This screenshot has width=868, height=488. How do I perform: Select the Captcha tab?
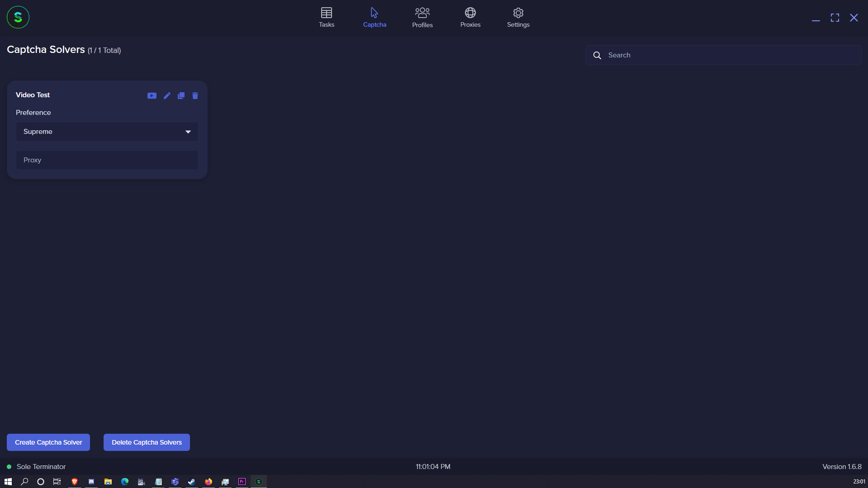click(374, 17)
